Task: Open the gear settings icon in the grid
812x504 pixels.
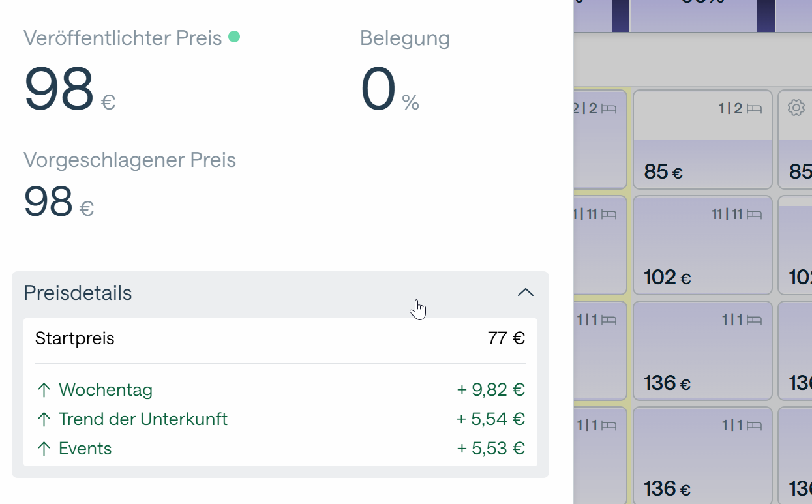Action: pyautogui.click(x=796, y=108)
